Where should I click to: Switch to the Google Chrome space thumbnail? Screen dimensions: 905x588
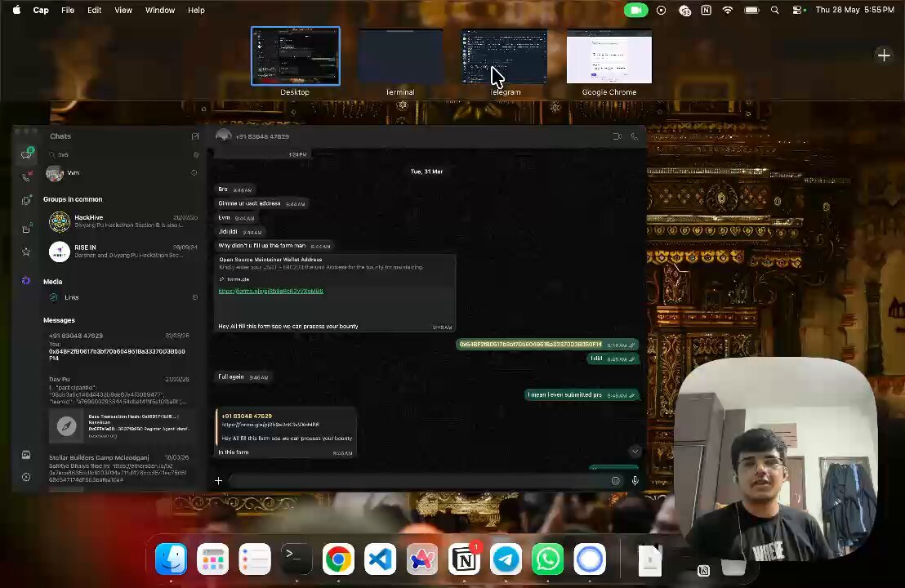(609, 56)
